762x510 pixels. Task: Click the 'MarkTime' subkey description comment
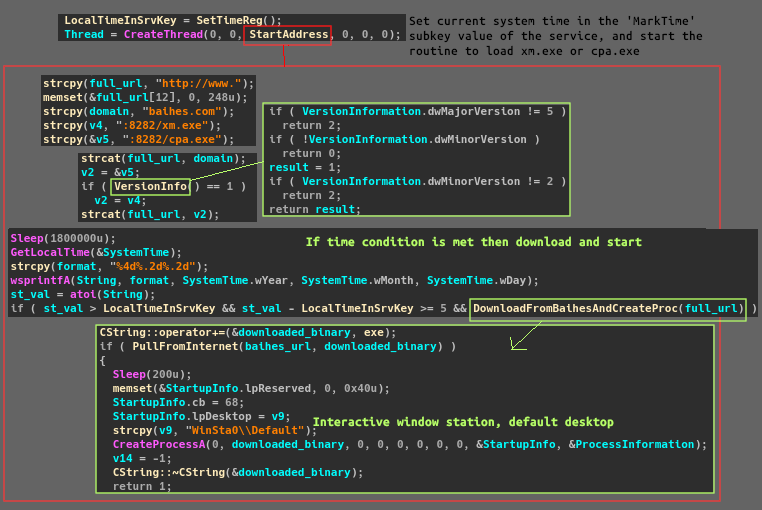point(555,36)
